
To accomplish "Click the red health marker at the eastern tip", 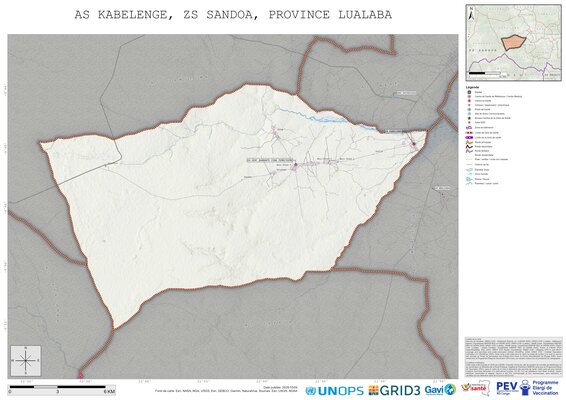I will tap(414, 144).
